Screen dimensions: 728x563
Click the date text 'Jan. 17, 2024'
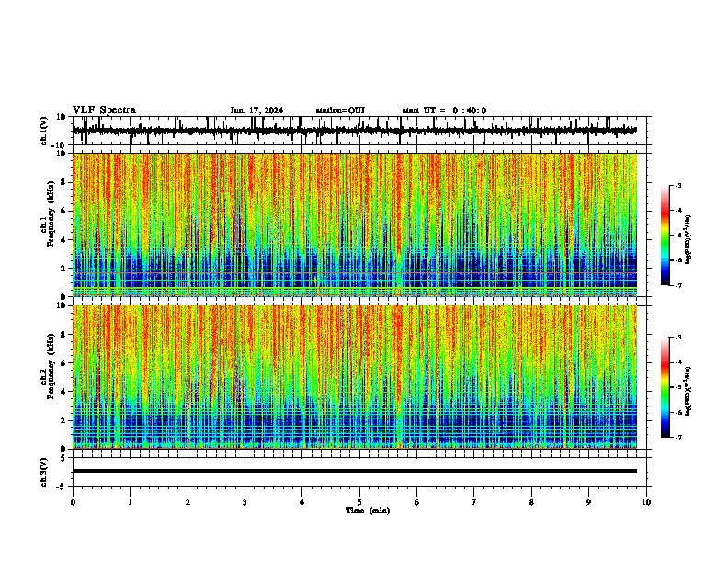click(256, 110)
